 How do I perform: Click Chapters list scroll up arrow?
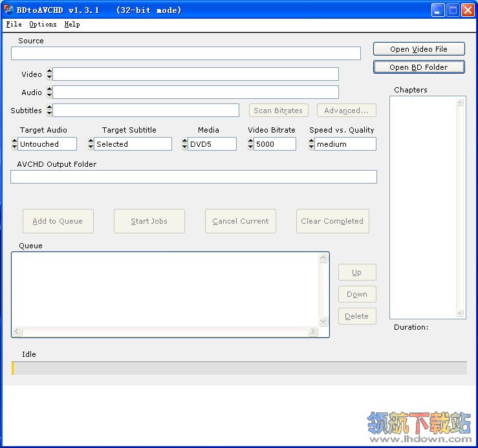tap(460, 102)
